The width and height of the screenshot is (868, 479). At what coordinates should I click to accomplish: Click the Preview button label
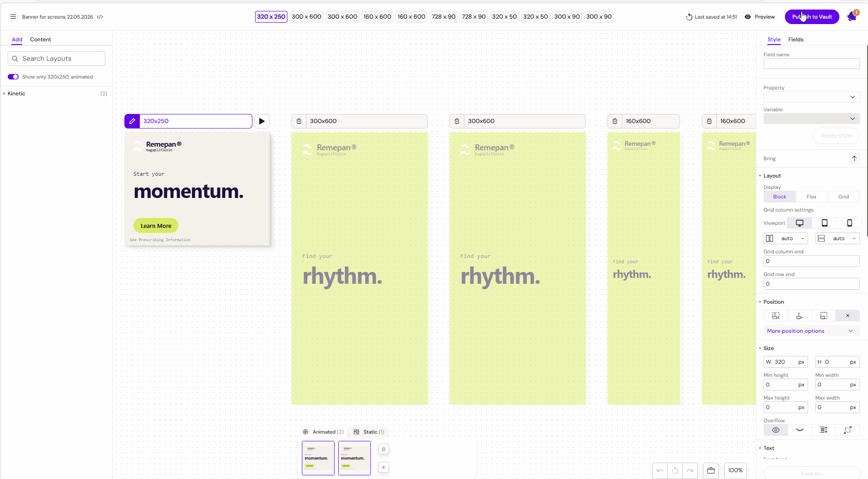click(x=764, y=17)
